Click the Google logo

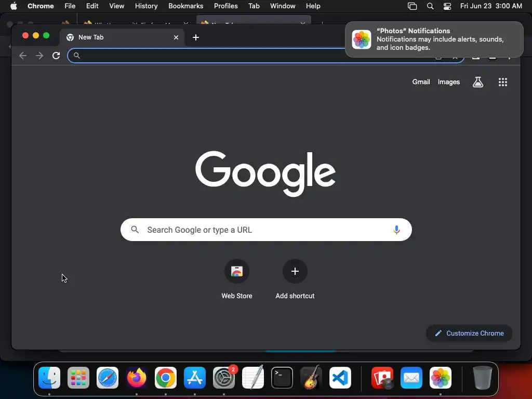click(265, 174)
